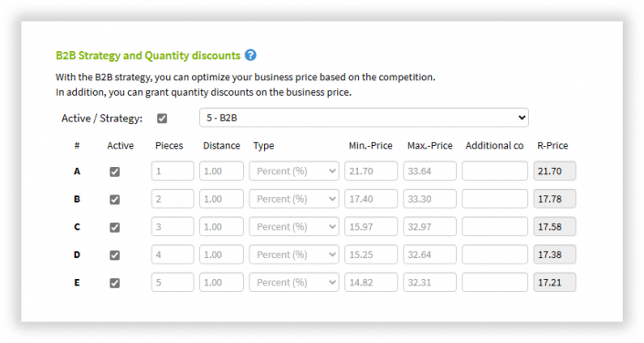The height and width of the screenshot is (343, 644).
Task: Click the Min.-Price field showing 21.70
Action: tap(371, 171)
